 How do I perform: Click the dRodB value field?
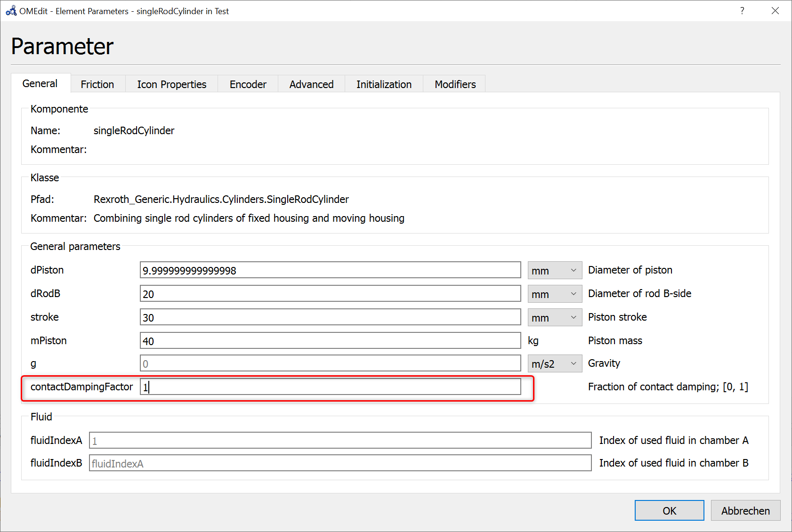click(331, 294)
